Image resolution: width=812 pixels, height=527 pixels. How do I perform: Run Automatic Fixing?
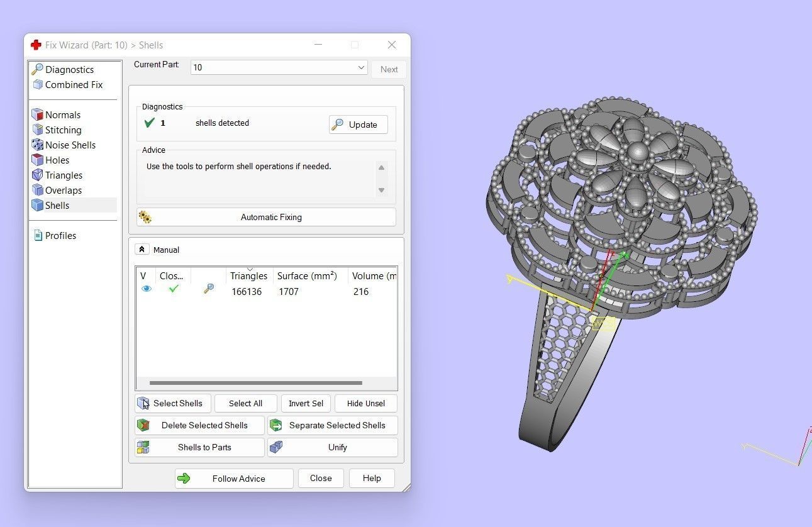[266, 217]
